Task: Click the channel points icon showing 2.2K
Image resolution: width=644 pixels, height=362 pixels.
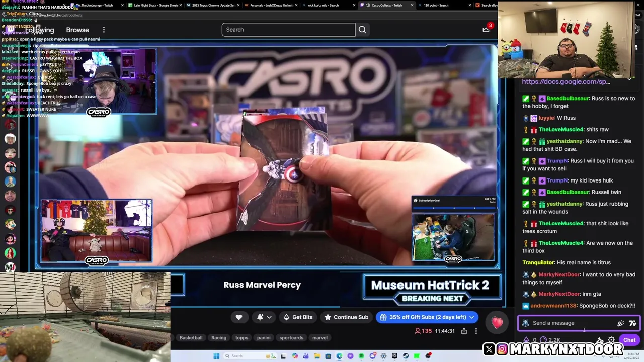Action: 543,340
